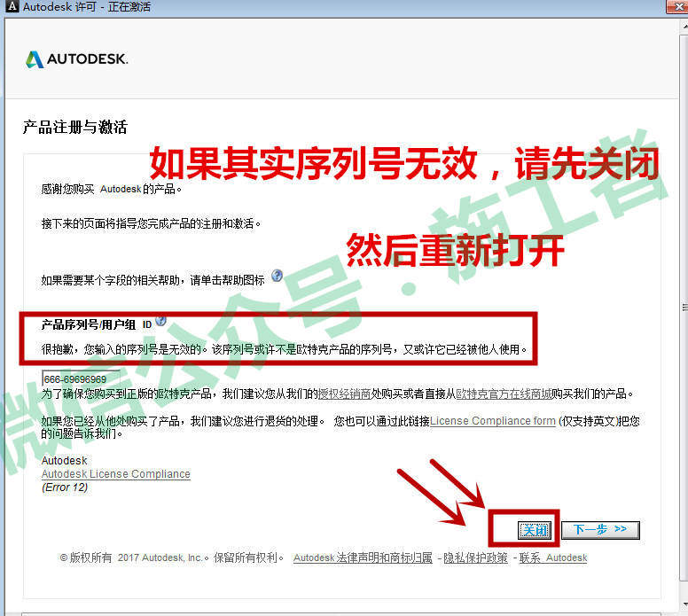Click the 感谢您购买 Autodesk 的产品 text
688x616 pixels.
click(112, 189)
